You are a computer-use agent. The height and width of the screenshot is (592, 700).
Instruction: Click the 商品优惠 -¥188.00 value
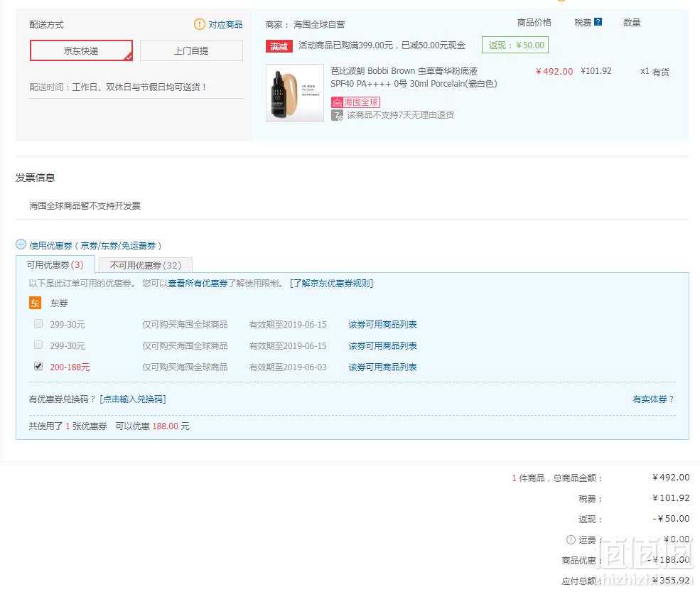668,560
